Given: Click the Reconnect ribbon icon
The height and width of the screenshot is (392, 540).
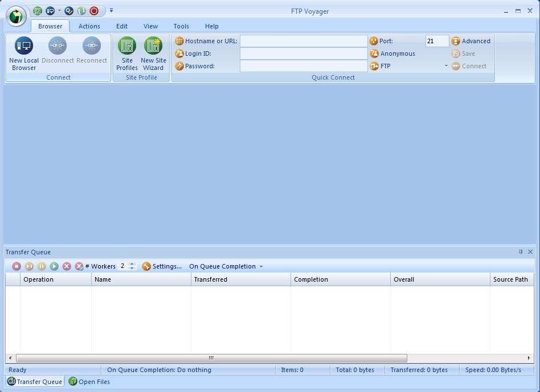Looking at the screenshot, I should coord(92,46).
